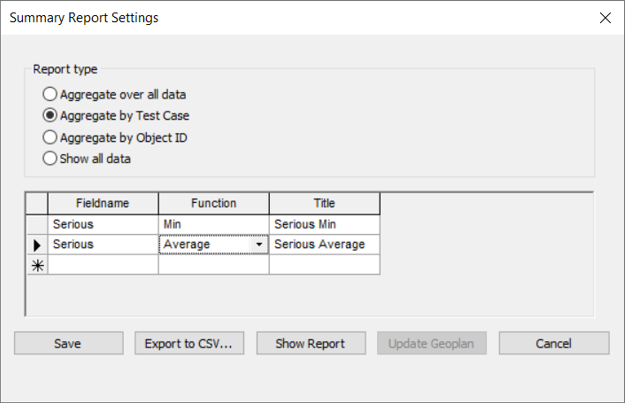The width and height of the screenshot is (625, 403).
Task: Select Aggregate over all data option
Action: coord(50,95)
